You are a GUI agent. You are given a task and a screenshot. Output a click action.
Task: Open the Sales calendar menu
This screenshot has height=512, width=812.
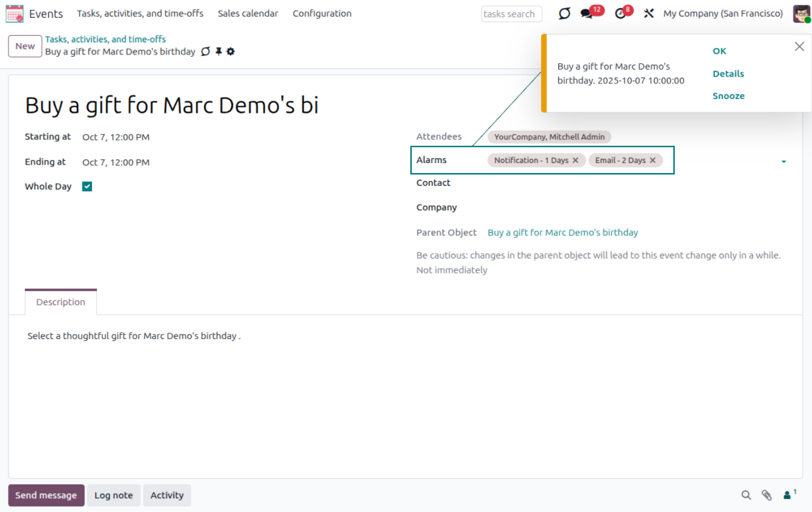pos(248,14)
